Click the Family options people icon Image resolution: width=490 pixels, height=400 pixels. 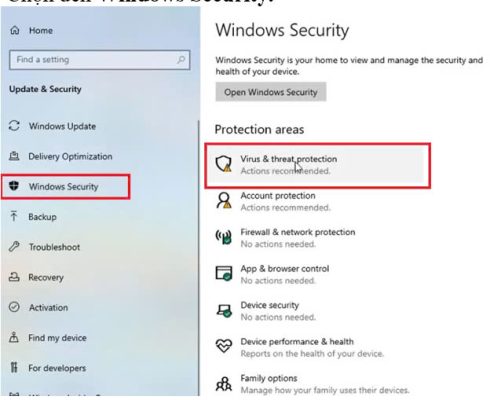[x=224, y=383]
